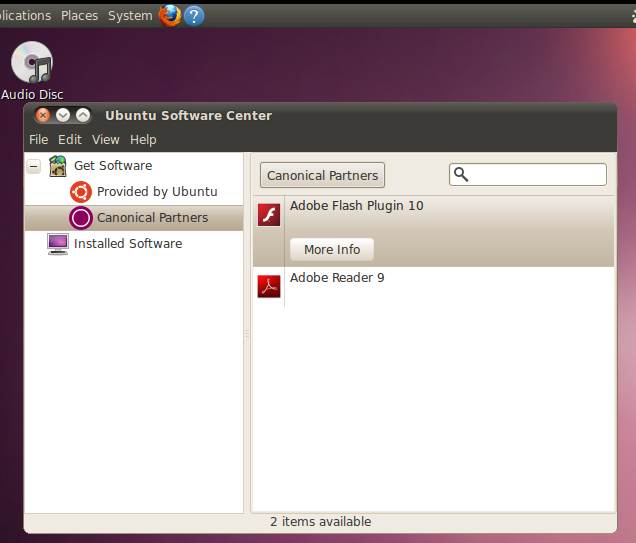This screenshot has width=636, height=543.
Task: Click the Installed Software monitor icon
Action: [x=58, y=244]
